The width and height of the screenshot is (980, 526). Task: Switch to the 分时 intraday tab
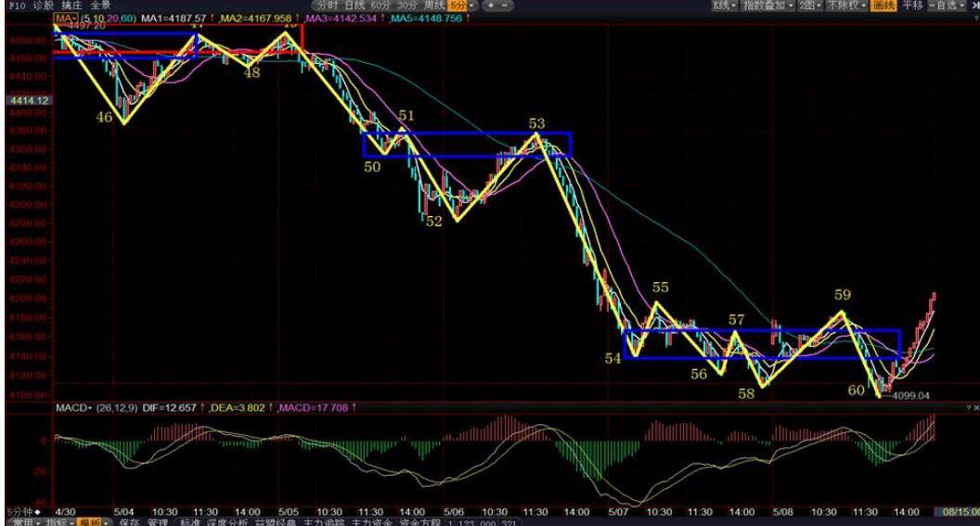pyautogui.click(x=328, y=6)
